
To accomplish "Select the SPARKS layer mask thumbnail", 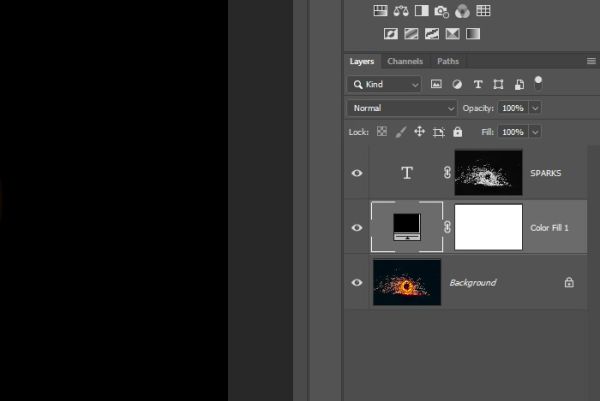I will [x=488, y=173].
